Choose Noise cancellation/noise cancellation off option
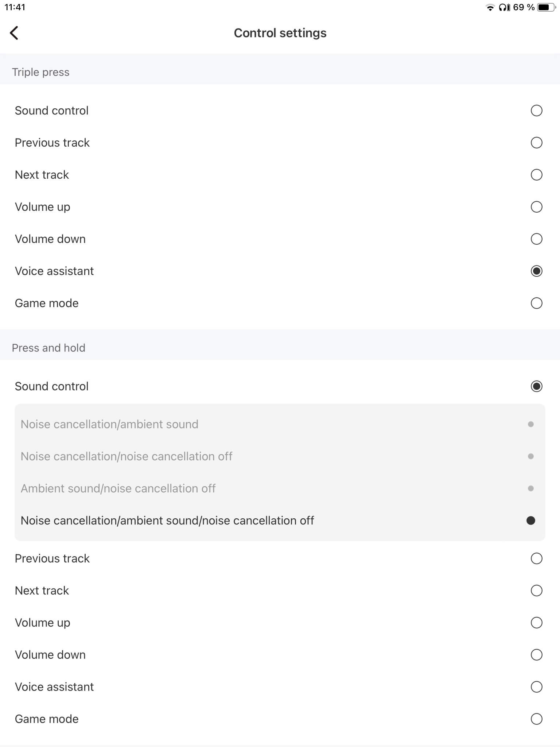Viewport: 560px width, 747px height. 530,456
